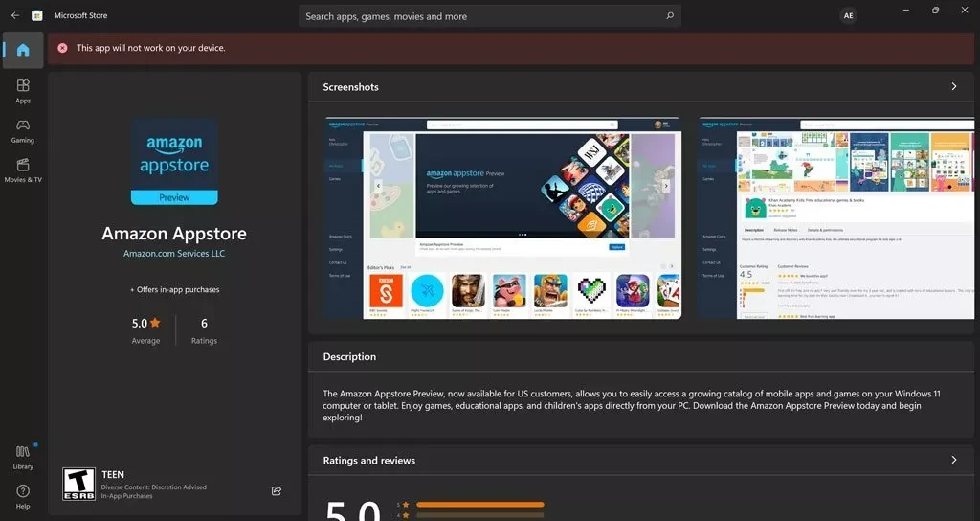
Task: Click the 'This app will not work' message
Action: 150,48
